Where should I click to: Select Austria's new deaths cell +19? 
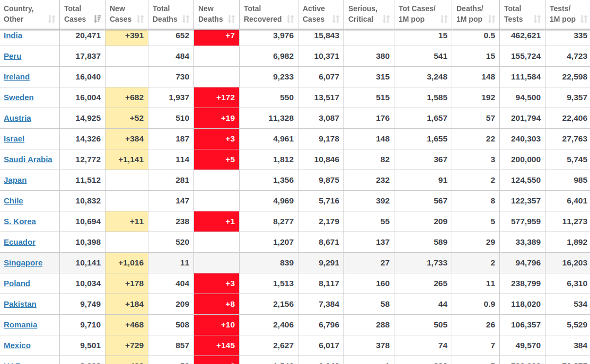click(217, 119)
